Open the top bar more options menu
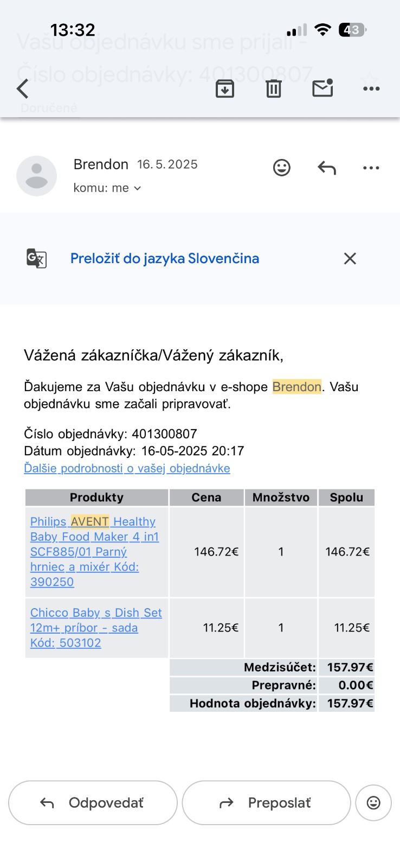The width and height of the screenshot is (400, 868). pos(371,88)
